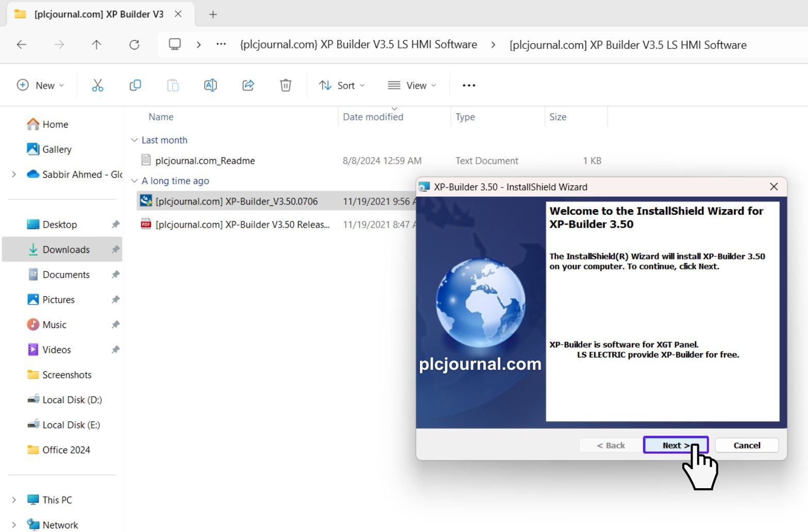Open Desktop quick access folder
808x532 pixels.
pyautogui.click(x=60, y=225)
